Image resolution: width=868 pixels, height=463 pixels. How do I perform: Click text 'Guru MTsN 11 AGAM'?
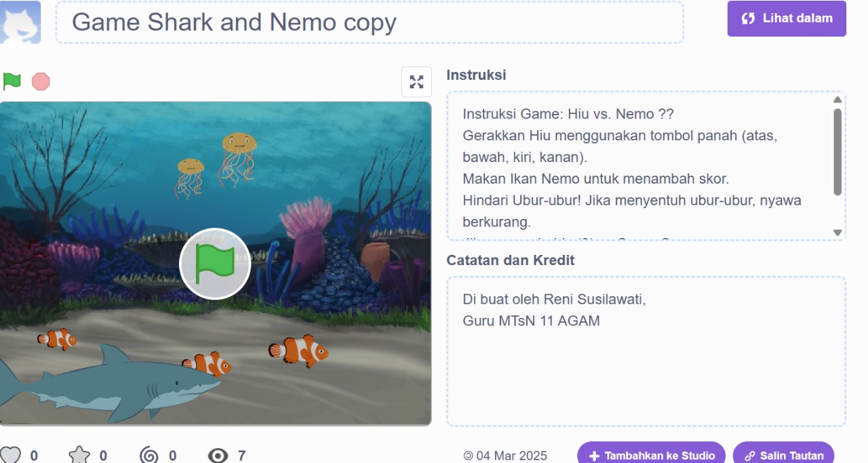click(x=531, y=321)
